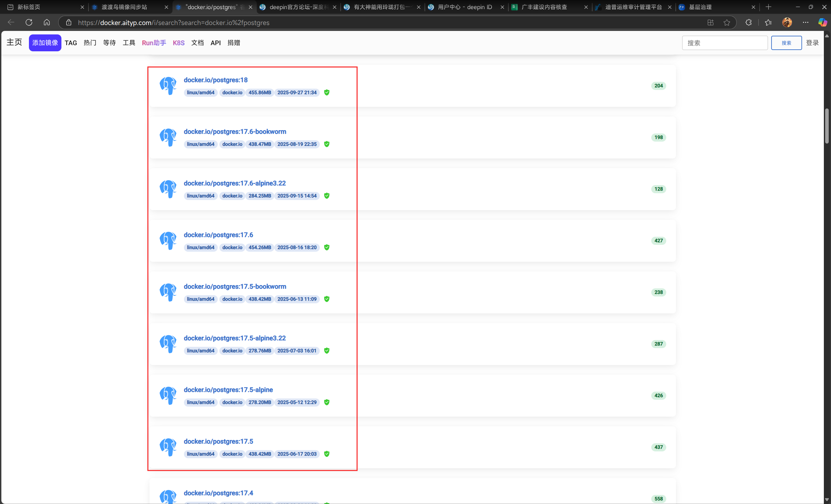Viewport: 831px width, 504px height.
Task: Click the green shield of postgres:17.5
Action: [x=327, y=454]
